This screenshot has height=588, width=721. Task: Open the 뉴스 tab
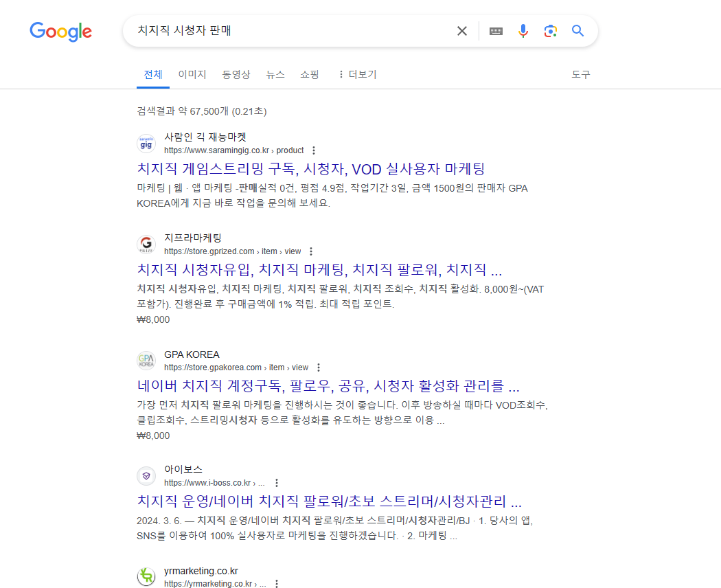(x=275, y=75)
